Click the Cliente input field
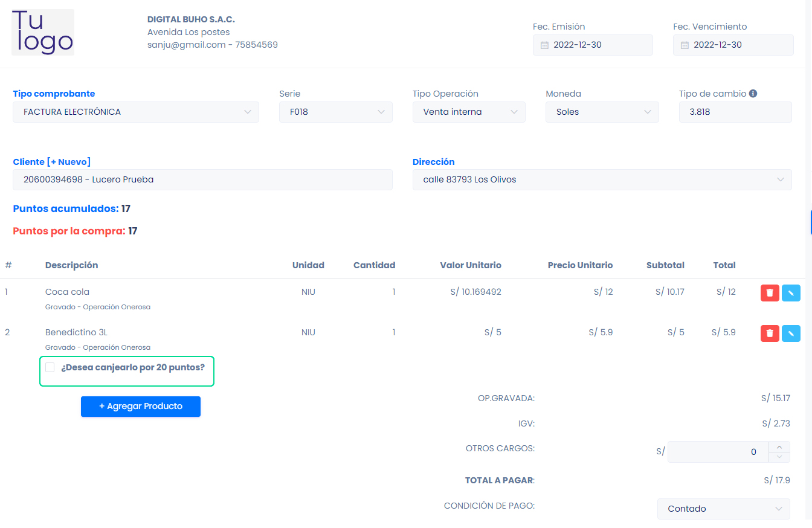 (202, 180)
